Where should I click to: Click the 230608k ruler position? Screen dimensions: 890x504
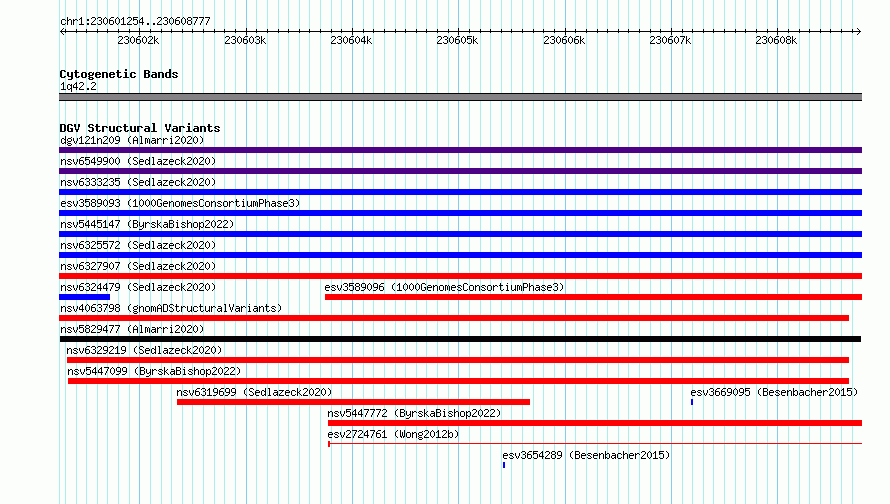pyautogui.click(x=776, y=40)
